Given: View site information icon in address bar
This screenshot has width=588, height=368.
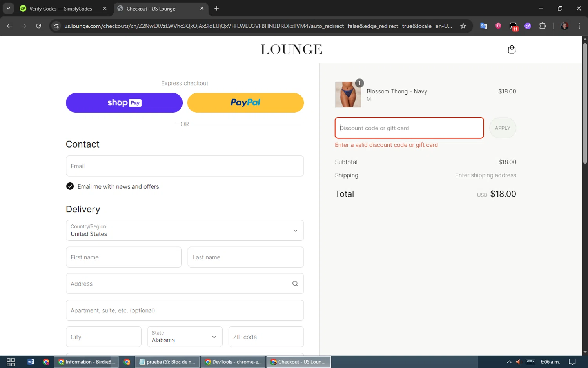Looking at the screenshot, I should (56, 26).
